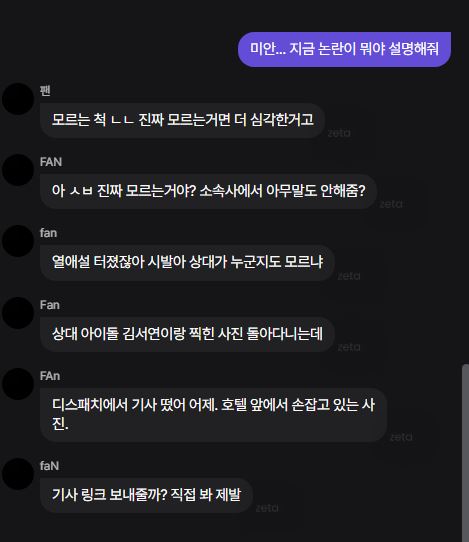469x542 pixels.
Task: Select the message mentioning 김서연이랑 찍힌 사진
Action: (187, 334)
